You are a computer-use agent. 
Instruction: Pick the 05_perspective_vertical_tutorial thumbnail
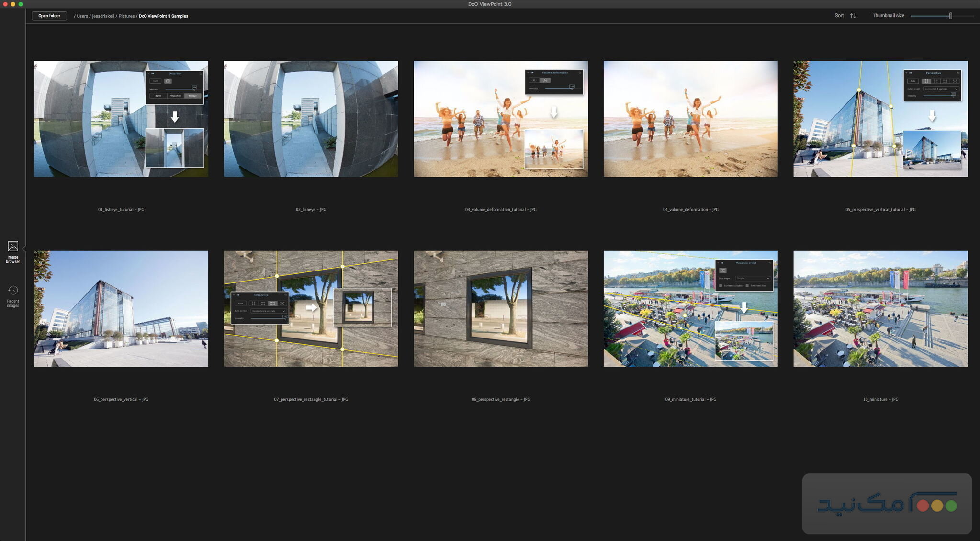tap(880, 119)
